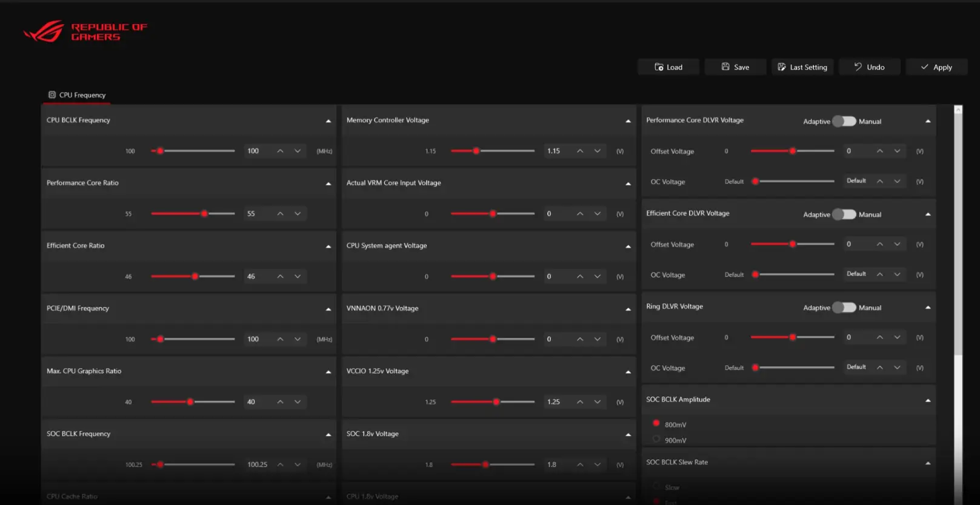Viewport: 980px width, 505px height.
Task: Collapse the SOC BCLK Amplitude section
Action: (928, 401)
